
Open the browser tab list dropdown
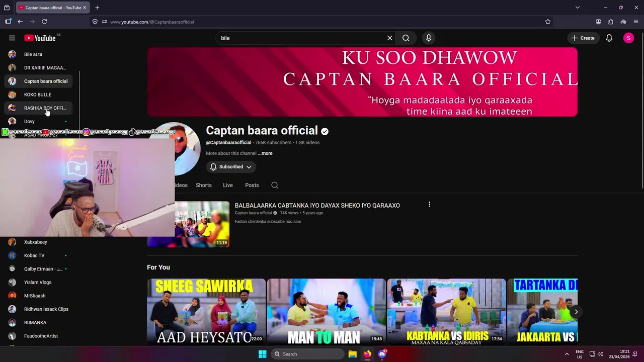(578, 8)
